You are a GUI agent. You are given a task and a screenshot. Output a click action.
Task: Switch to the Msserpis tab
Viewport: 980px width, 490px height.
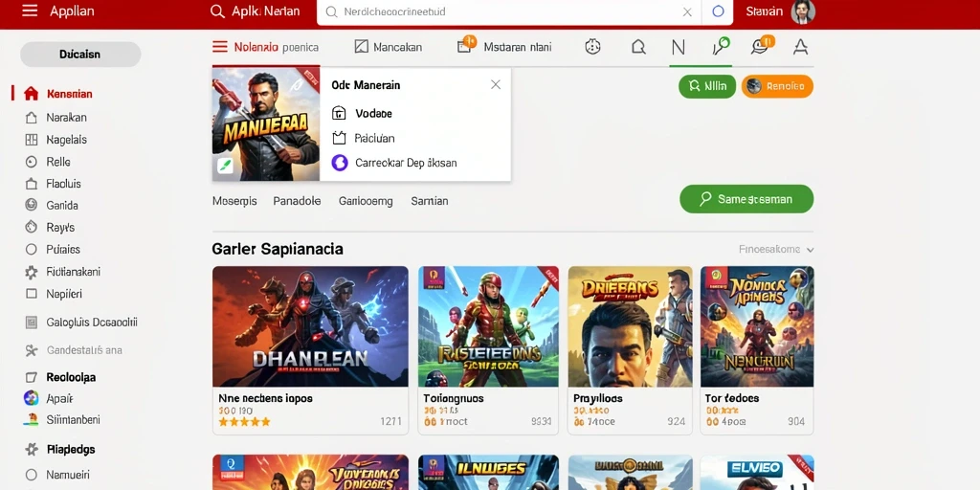234,201
